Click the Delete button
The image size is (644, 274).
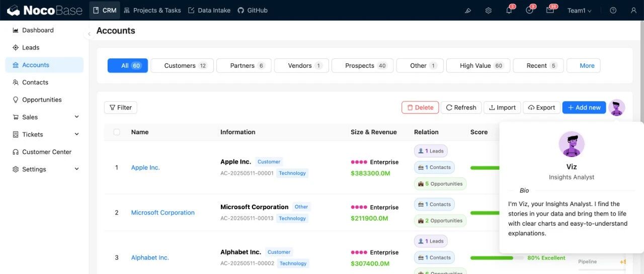420,108
